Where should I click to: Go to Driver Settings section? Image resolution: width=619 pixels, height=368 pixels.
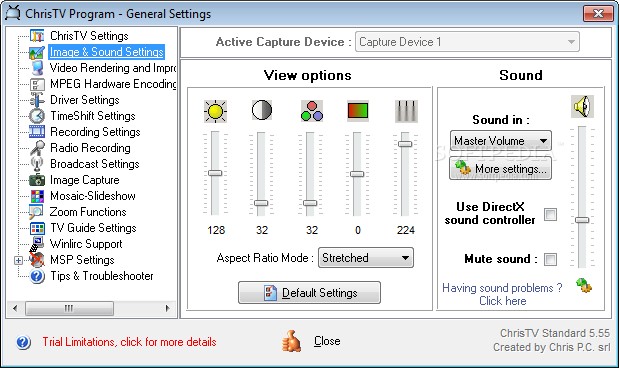pos(84,100)
